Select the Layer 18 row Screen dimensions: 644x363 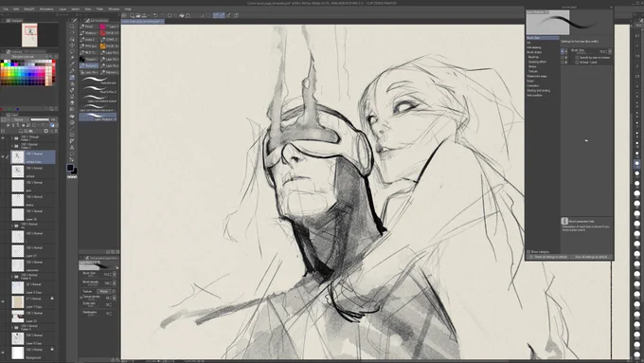34,214
